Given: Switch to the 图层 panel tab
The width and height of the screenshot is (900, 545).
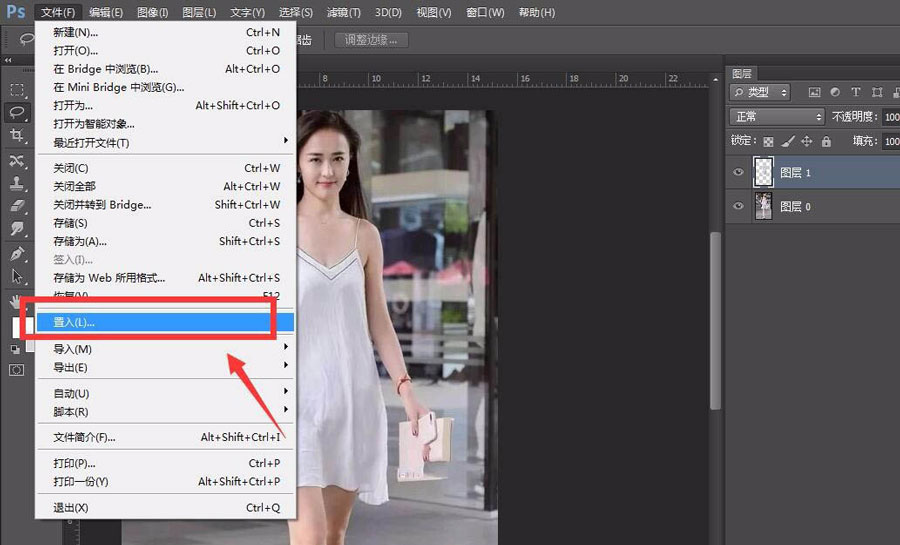Looking at the screenshot, I should (x=742, y=73).
